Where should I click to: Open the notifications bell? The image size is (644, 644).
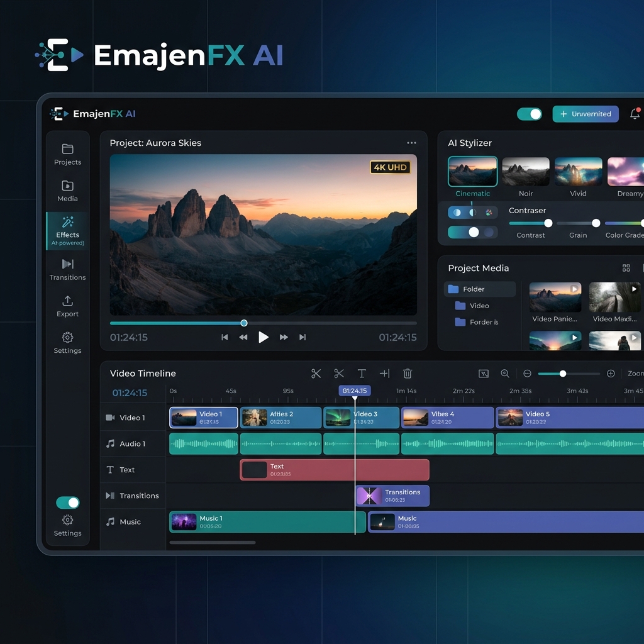tap(635, 114)
